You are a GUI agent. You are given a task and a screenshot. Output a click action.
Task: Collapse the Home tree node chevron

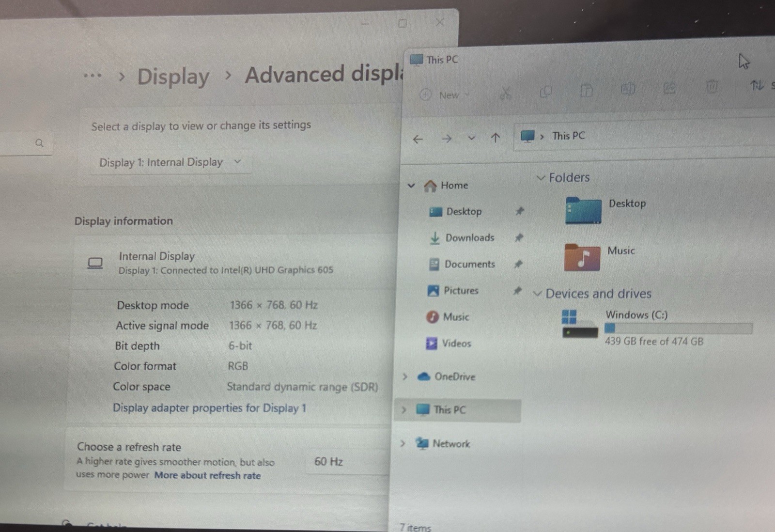click(411, 186)
